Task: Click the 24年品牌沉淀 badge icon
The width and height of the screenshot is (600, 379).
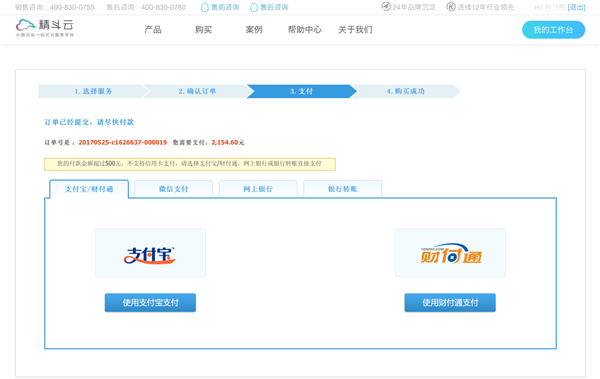Action: [x=386, y=7]
